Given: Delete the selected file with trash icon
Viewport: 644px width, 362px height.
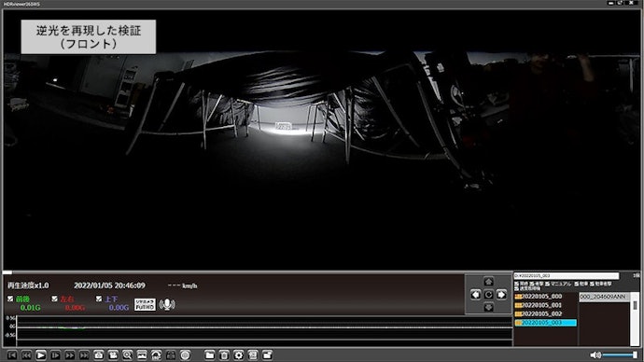Looking at the screenshot, I should tap(224, 355).
